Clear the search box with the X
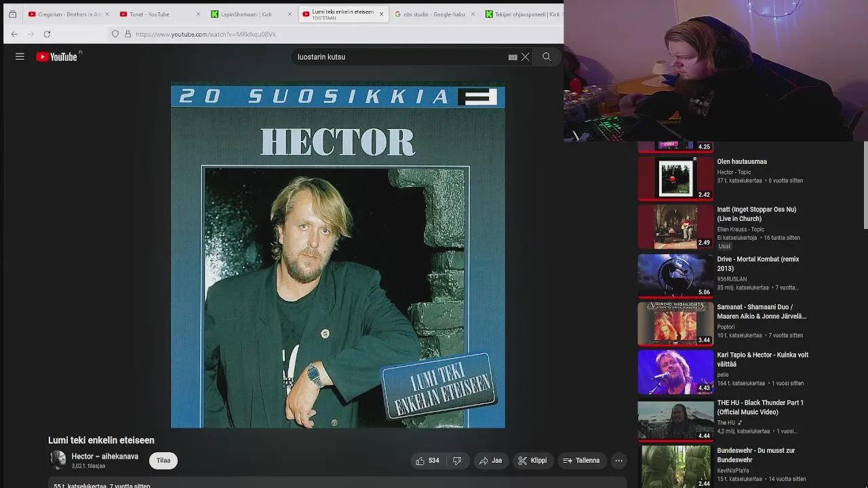 [525, 57]
